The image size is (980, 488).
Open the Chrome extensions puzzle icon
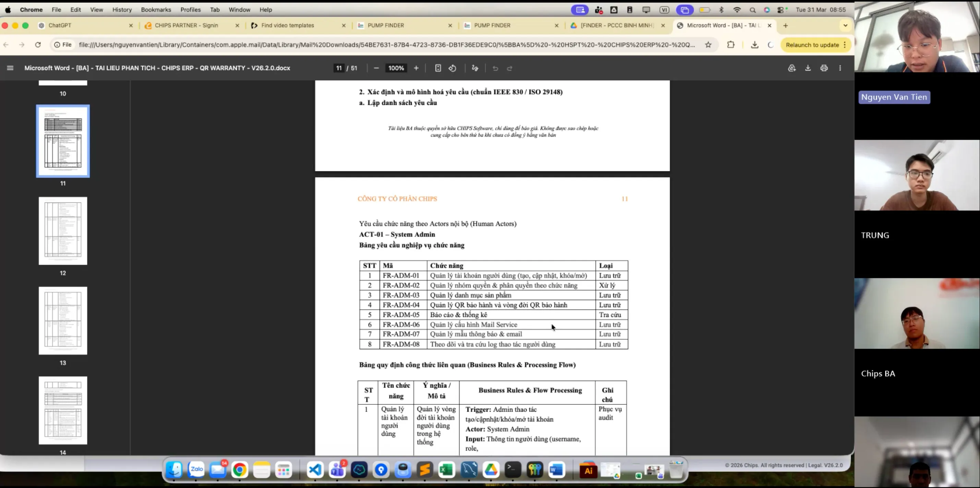pyautogui.click(x=730, y=45)
